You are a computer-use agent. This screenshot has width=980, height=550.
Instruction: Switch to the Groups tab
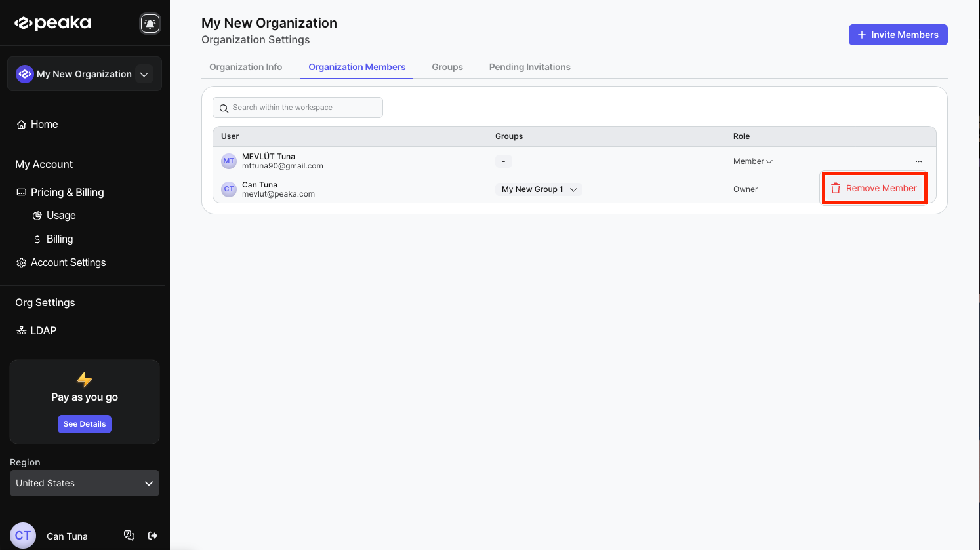447,67
